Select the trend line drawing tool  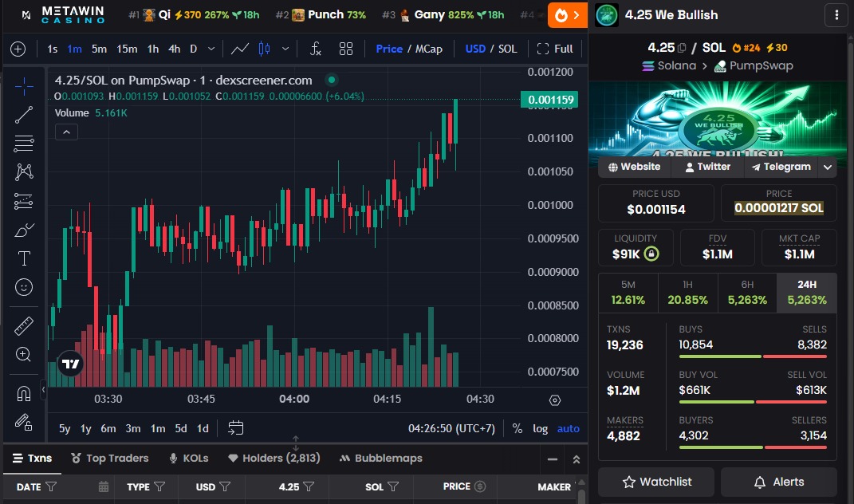(23, 115)
